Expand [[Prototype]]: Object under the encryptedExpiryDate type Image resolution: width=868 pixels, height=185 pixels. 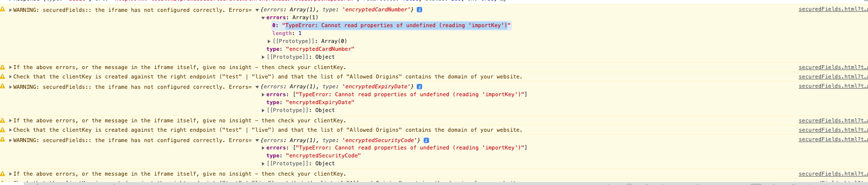tap(263, 111)
